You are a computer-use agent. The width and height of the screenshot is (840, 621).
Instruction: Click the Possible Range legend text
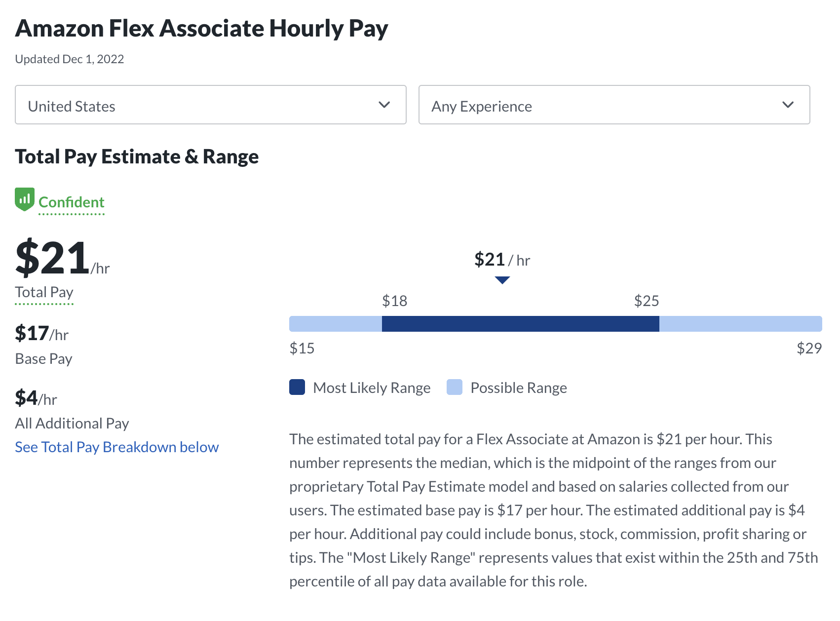point(519,388)
